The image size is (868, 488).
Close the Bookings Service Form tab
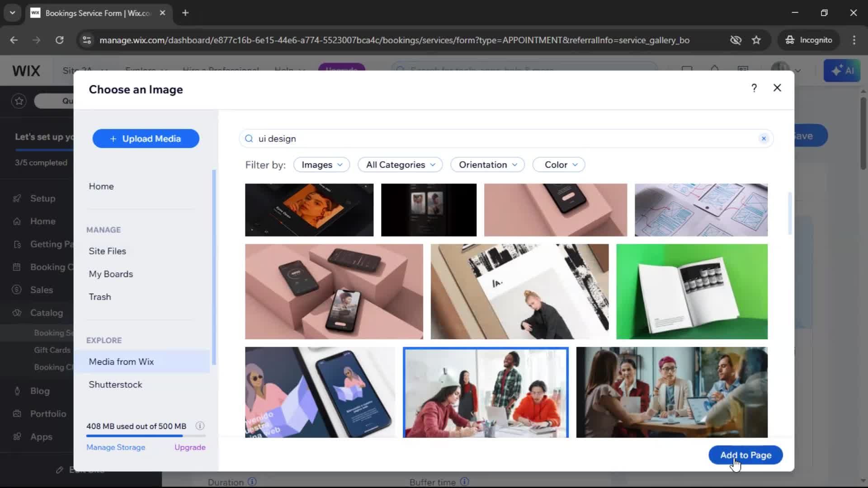(163, 13)
